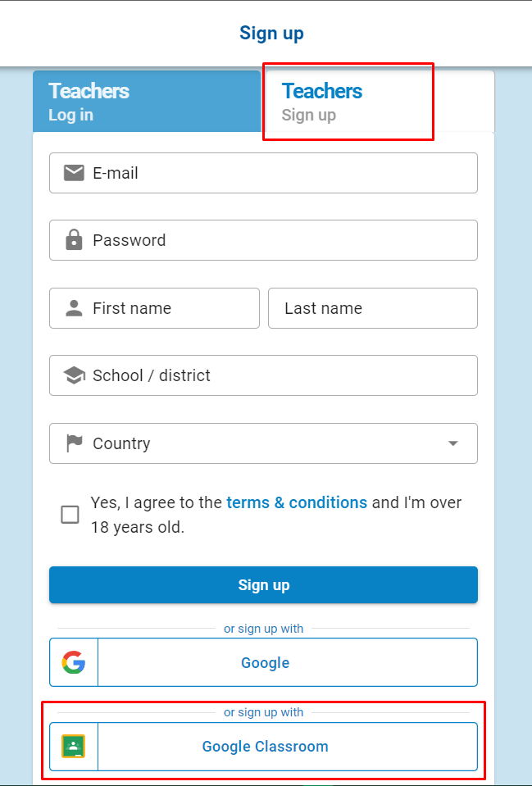Click the person icon beside First name
The width and height of the screenshot is (532, 786).
(74, 308)
